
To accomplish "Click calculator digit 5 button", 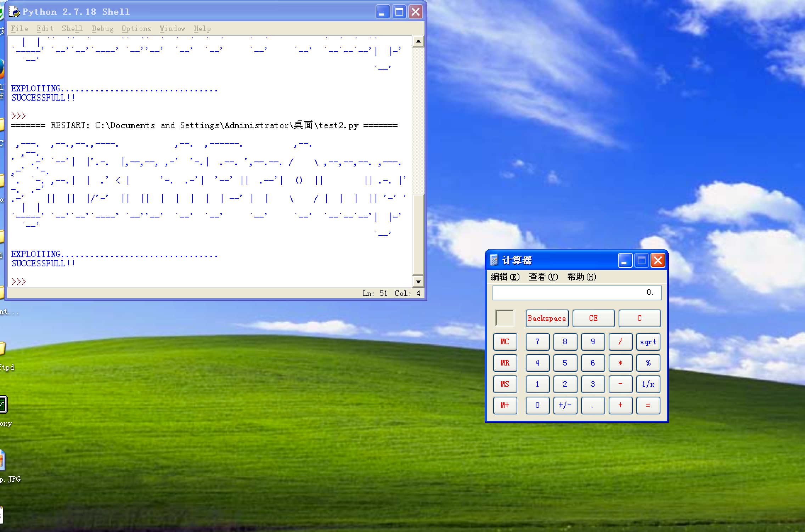I will pos(565,363).
